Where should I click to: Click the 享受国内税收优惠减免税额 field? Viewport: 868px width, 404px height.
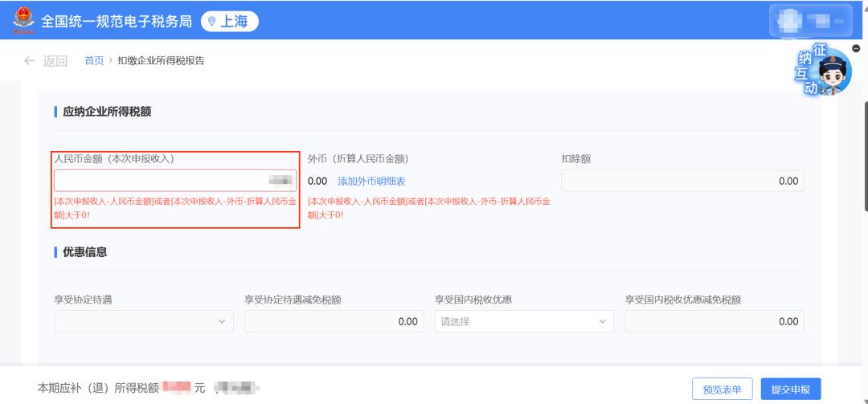714,321
